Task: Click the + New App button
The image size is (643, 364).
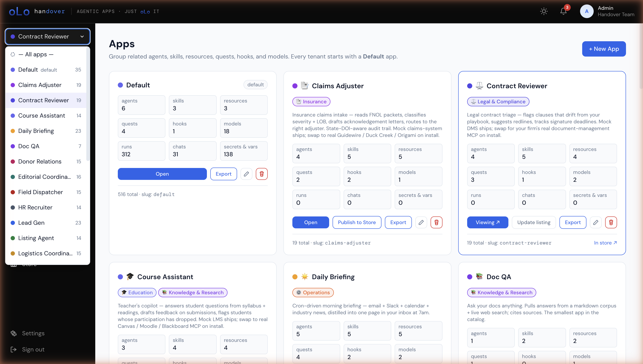Action: point(604,49)
